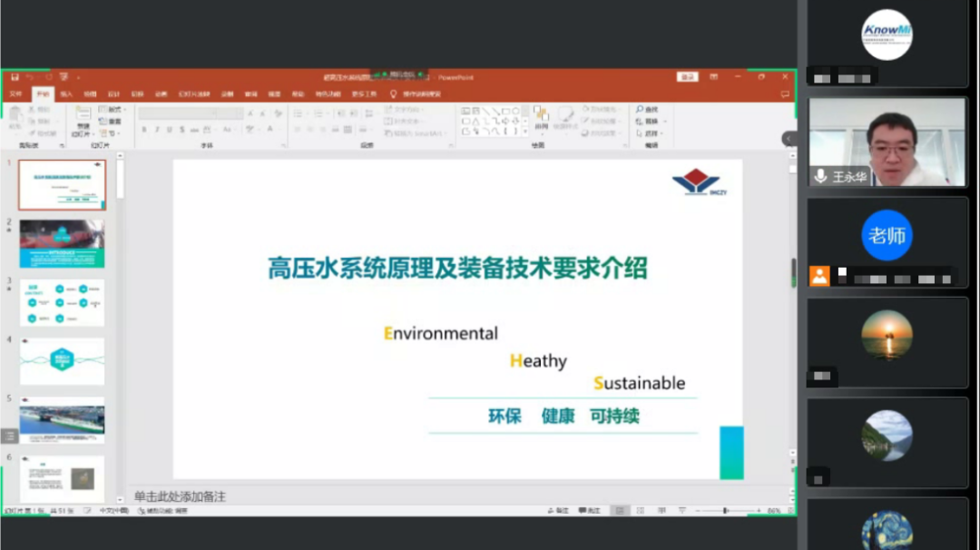Click the Find magnifier icon in ribbon
This screenshot has width=980, height=550.
tap(640, 109)
